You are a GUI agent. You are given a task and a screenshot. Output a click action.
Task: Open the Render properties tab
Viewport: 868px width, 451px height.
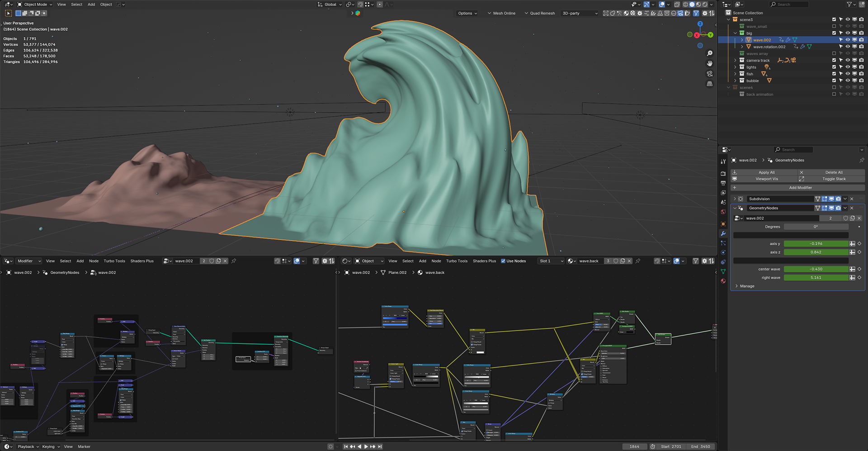(x=723, y=174)
